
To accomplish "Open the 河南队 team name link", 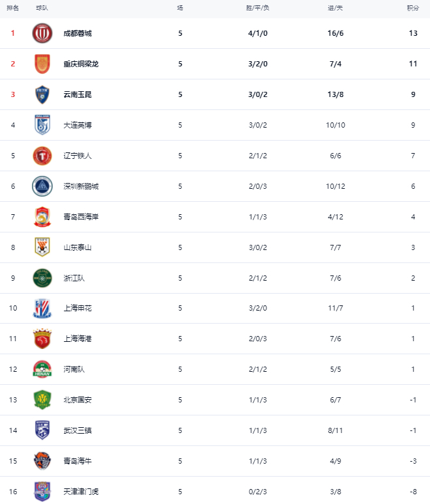I will (x=74, y=369).
